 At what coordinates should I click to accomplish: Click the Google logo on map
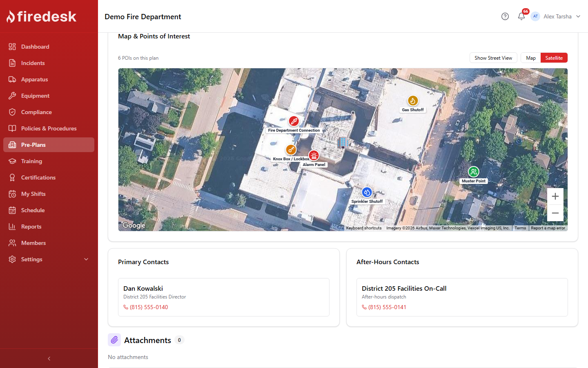pyautogui.click(x=134, y=225)
